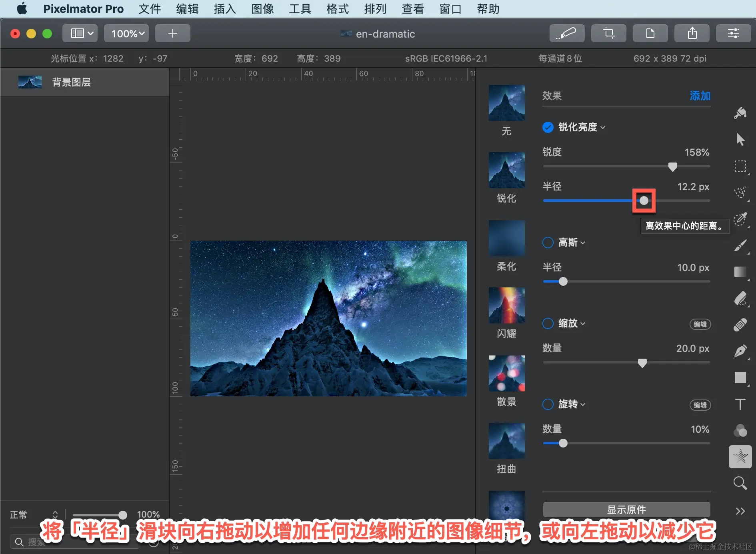Select the Type text tool
This screenshot has width=756, height=554.
tap(740, 404)
